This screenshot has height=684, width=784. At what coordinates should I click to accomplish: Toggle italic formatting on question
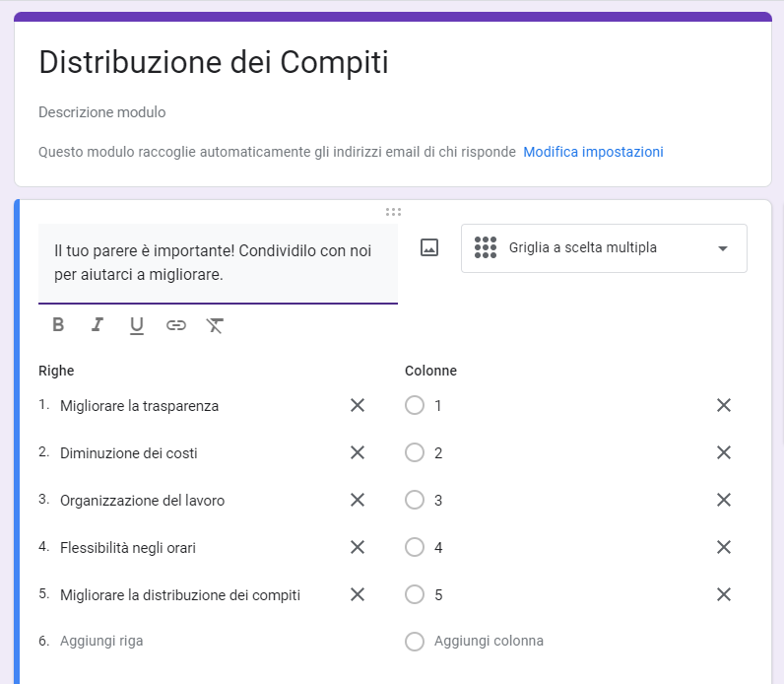(98, 325)
